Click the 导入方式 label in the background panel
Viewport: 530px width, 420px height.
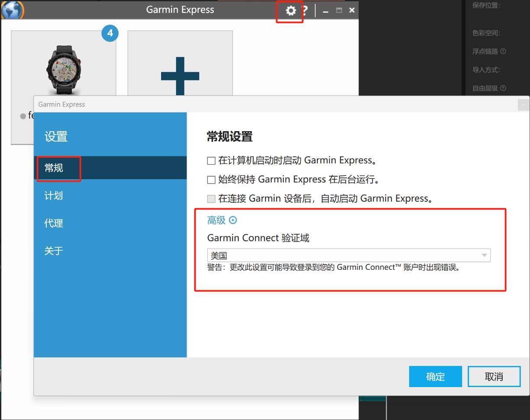486,70
